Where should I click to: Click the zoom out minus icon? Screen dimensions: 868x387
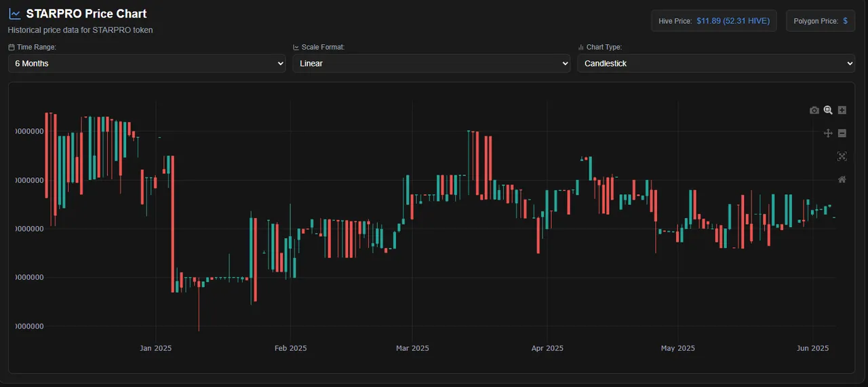pyautogui.click(x=842, y=133)
